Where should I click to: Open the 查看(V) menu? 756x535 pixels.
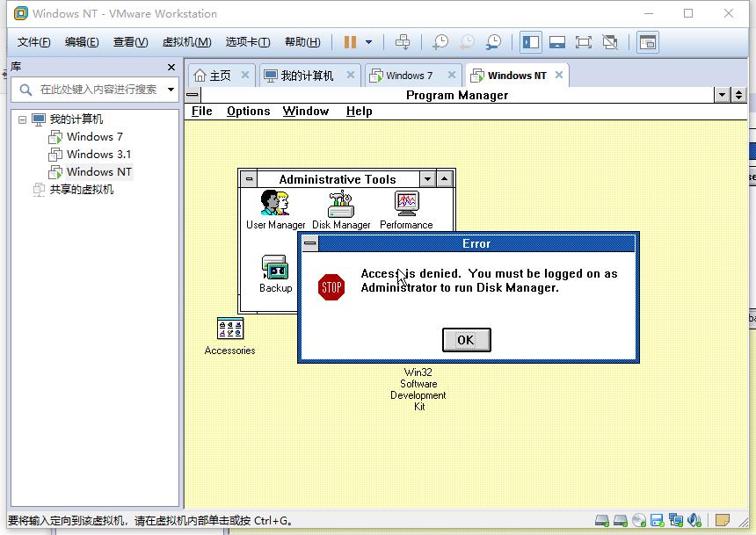point(131,42)
